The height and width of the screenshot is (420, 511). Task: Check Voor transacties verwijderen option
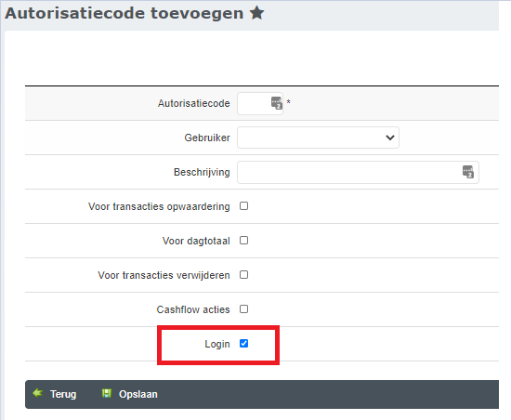point(243,275)
